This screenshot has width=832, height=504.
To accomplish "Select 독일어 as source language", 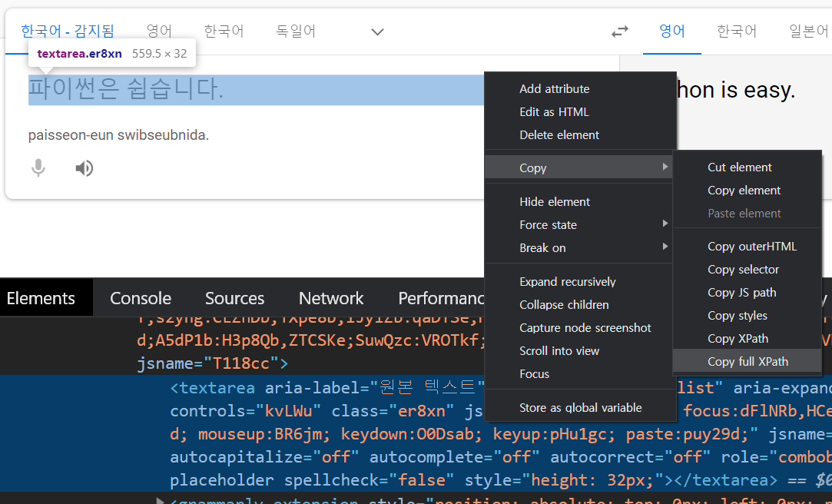I will tap(296, 31).
